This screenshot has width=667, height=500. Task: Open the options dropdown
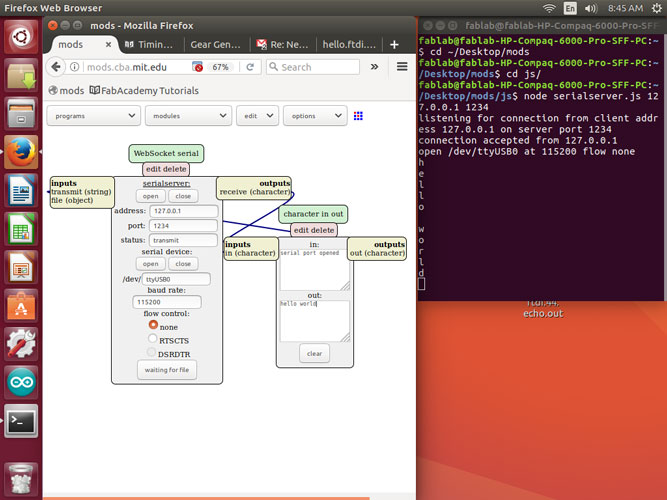[315, 116]
